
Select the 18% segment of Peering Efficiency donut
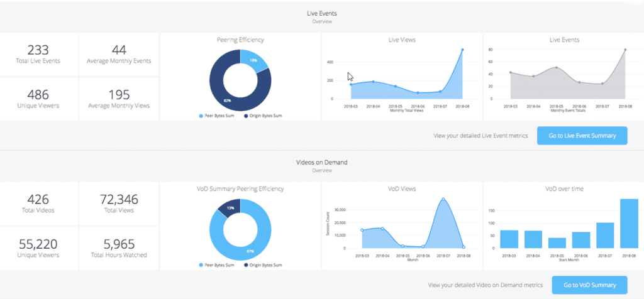pos(255,61)
